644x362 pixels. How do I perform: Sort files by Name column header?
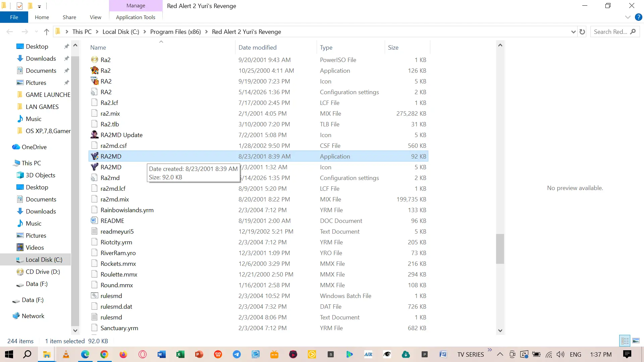pos(161,47)
